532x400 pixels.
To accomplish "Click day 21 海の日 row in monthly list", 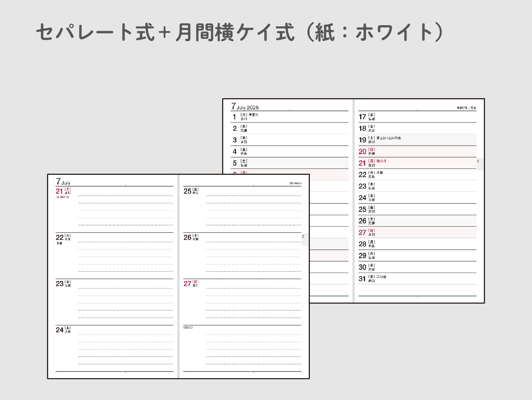I will coord(417,163).
